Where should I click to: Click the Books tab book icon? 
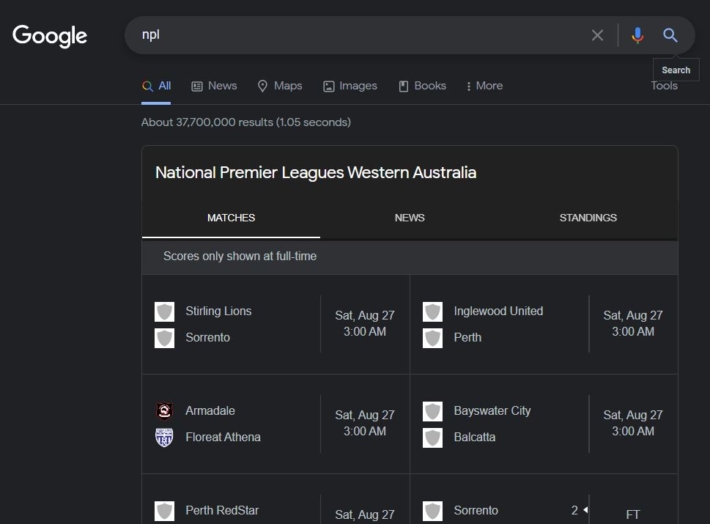pos(403,87)
